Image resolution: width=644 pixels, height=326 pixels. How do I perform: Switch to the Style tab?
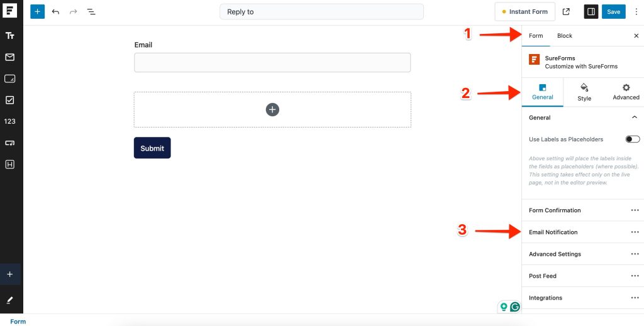(584, 92)
